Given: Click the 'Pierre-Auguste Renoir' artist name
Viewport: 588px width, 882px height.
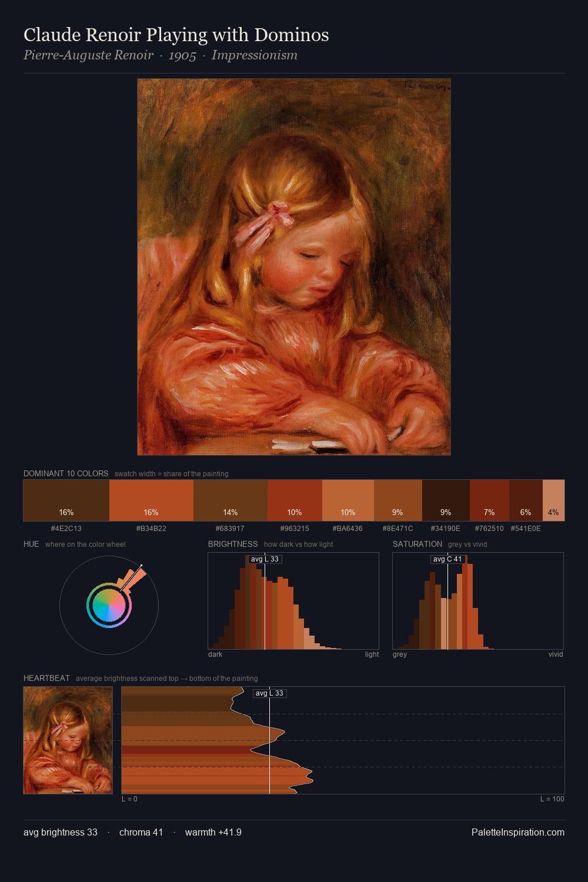Looking at the screenshot, I should tap(88, 55).
